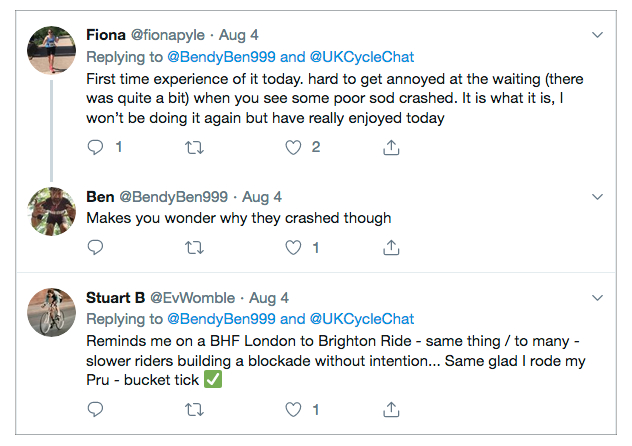Viewport: 632px width, 446px height.
Task: Open the Aug 4 timestamp on Ben's tweet
Action: point(262,196)
